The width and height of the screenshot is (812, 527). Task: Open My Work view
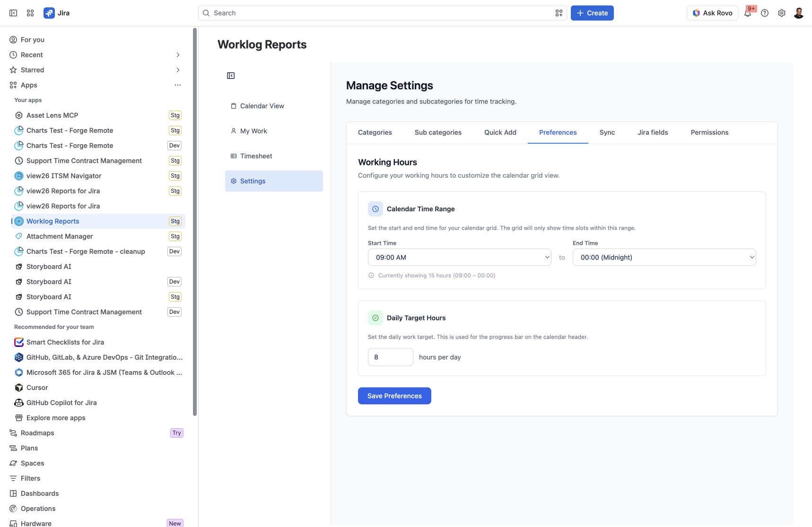pyautogui.click(x=274, y=131)
